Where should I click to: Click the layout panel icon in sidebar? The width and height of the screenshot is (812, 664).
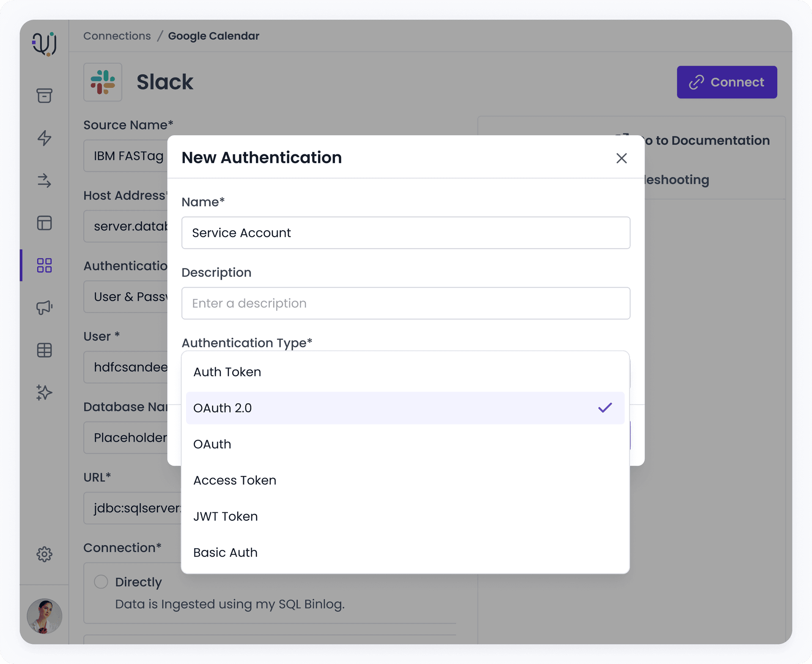pos(44,223)
